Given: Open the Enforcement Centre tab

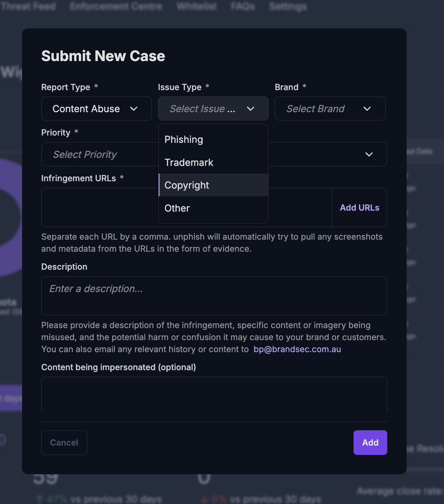Looking at the screenshot, I should point(116,6).
